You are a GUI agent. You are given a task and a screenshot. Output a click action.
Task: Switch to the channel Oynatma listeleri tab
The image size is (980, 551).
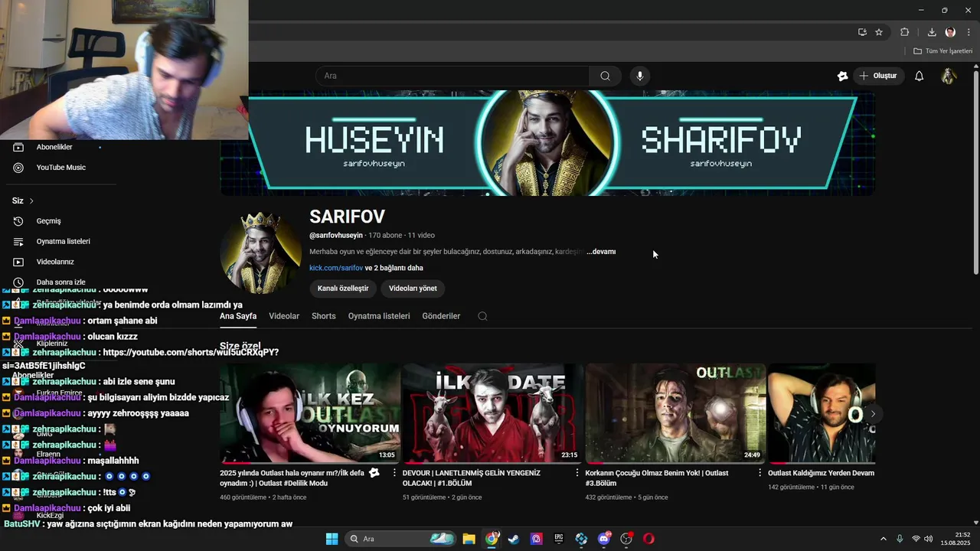point(379,316)
